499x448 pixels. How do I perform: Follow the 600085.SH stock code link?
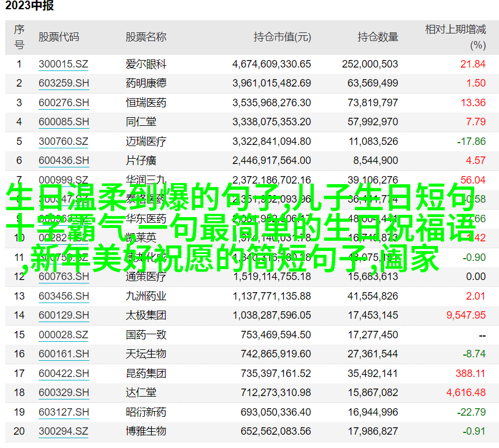63,122
